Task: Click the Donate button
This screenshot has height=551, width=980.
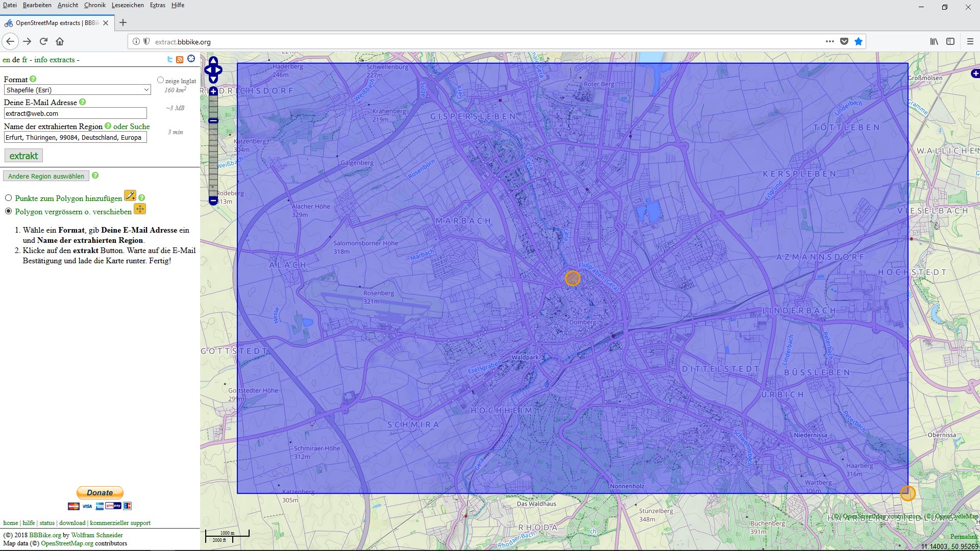Action: (x=100, y=492)
